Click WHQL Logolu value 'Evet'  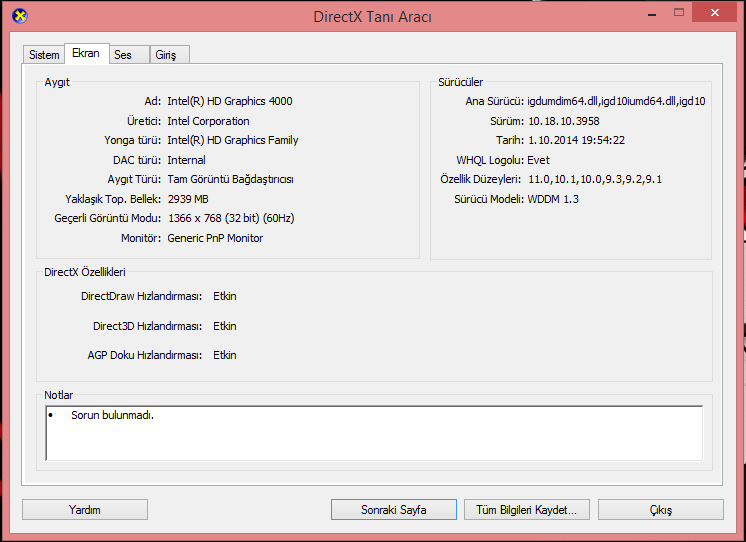[539, 160]
